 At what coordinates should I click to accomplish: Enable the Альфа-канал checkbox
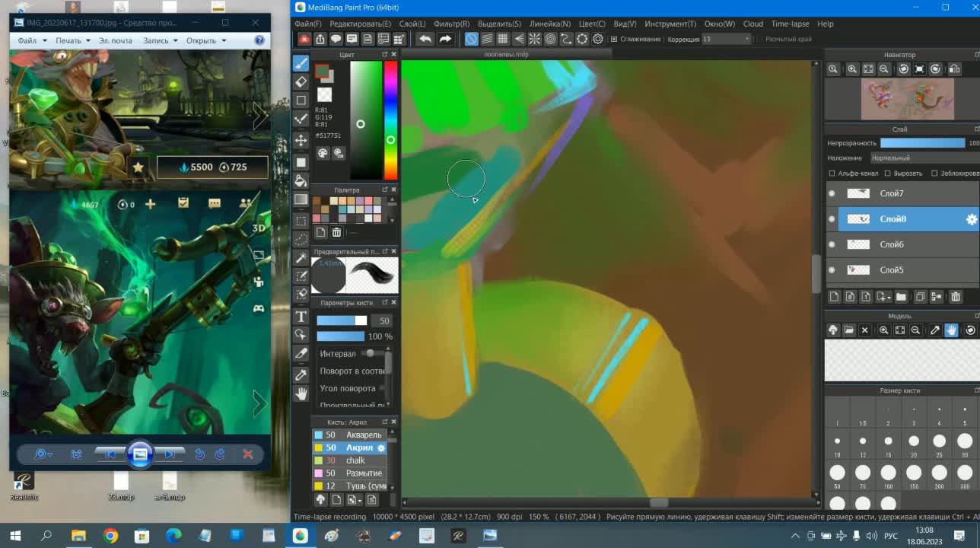click(x=832, y=174)
